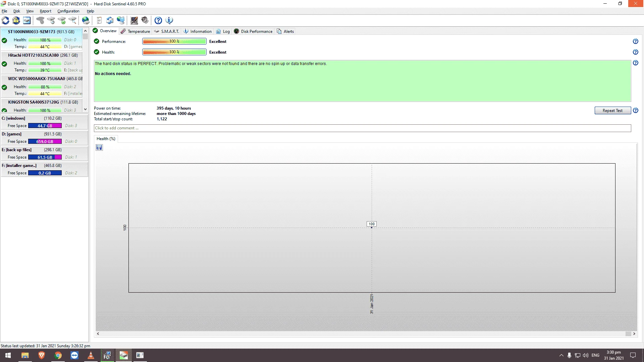644x362 pixels.
Task: Open Brave browser from taskbar
Action: click(42, 355)
